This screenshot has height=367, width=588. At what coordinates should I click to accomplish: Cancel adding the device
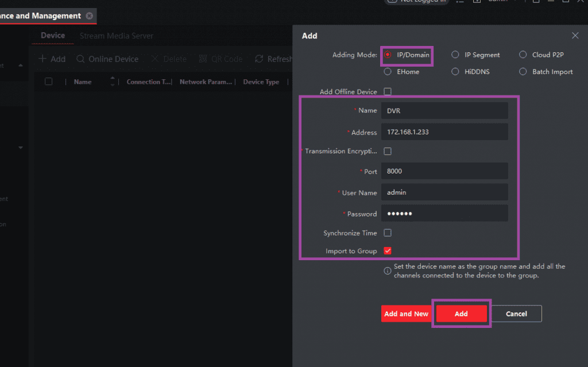(516, 314)
